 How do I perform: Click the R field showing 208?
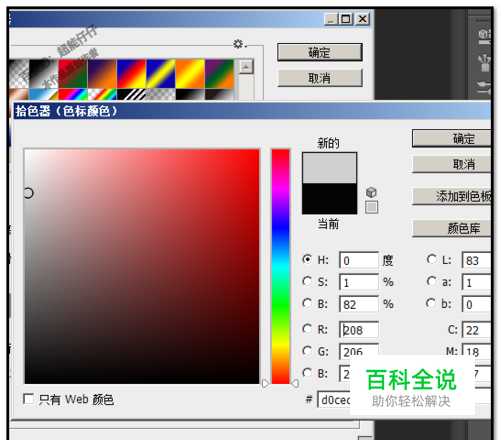click(359, 330)
